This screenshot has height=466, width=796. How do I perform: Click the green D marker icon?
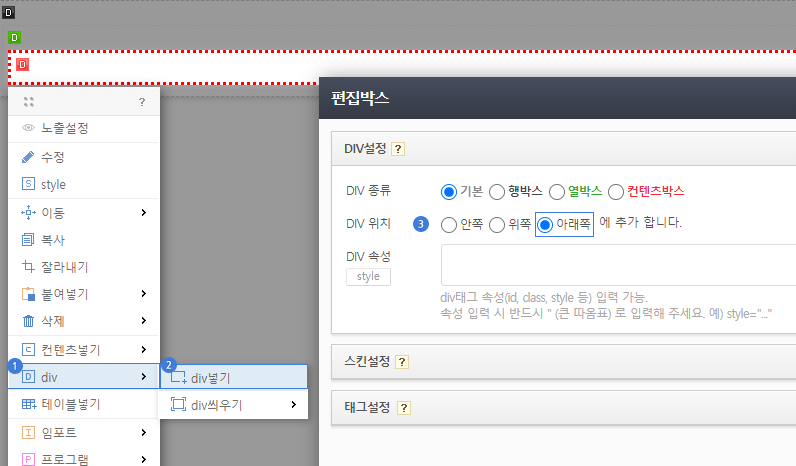(x=14, y=38)
